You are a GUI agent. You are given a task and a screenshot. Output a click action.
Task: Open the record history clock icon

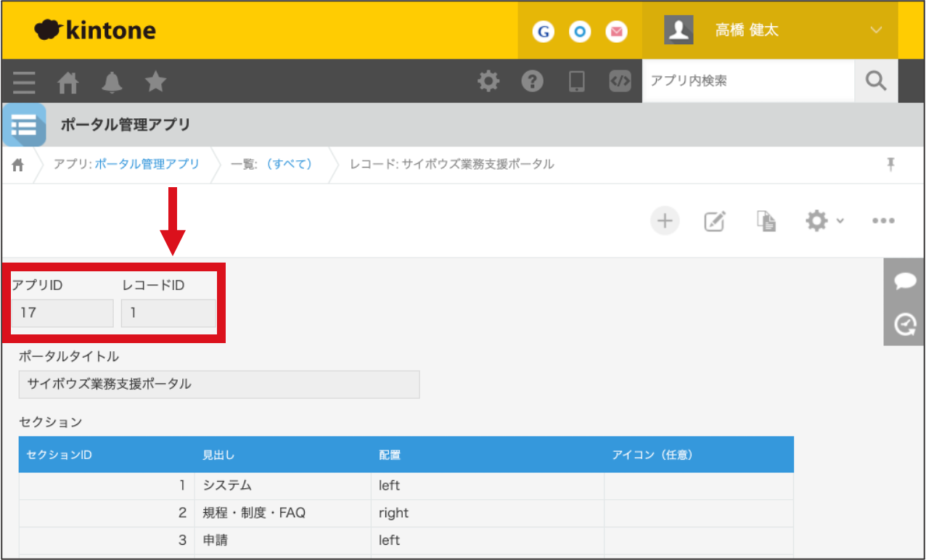point(905,324)
